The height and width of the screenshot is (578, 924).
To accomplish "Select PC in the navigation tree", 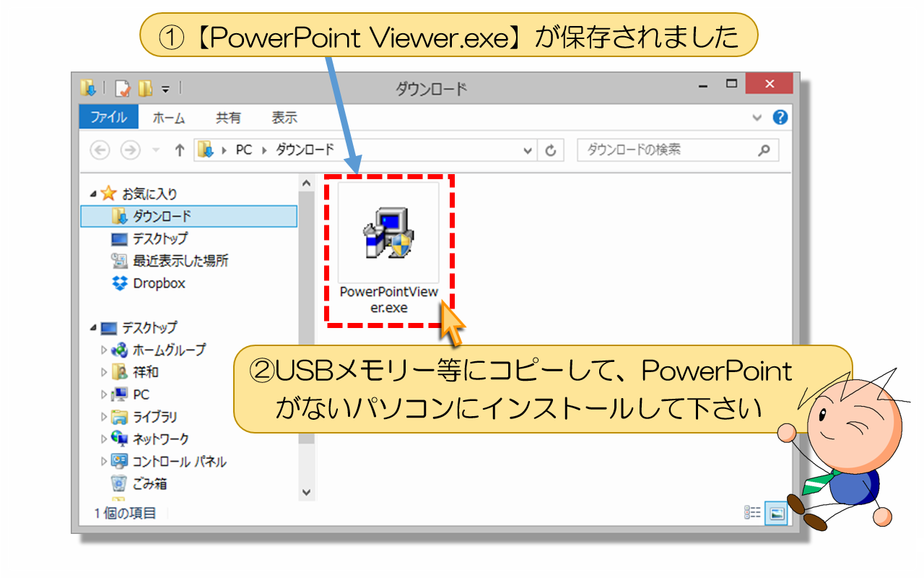I will [141, 394].
